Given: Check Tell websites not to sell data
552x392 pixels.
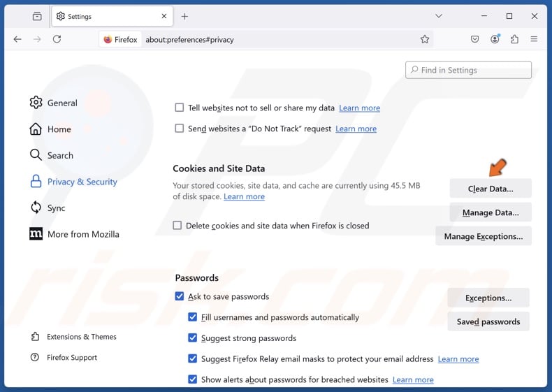Looking at the screenshot, I should click(x=180, y=108).
